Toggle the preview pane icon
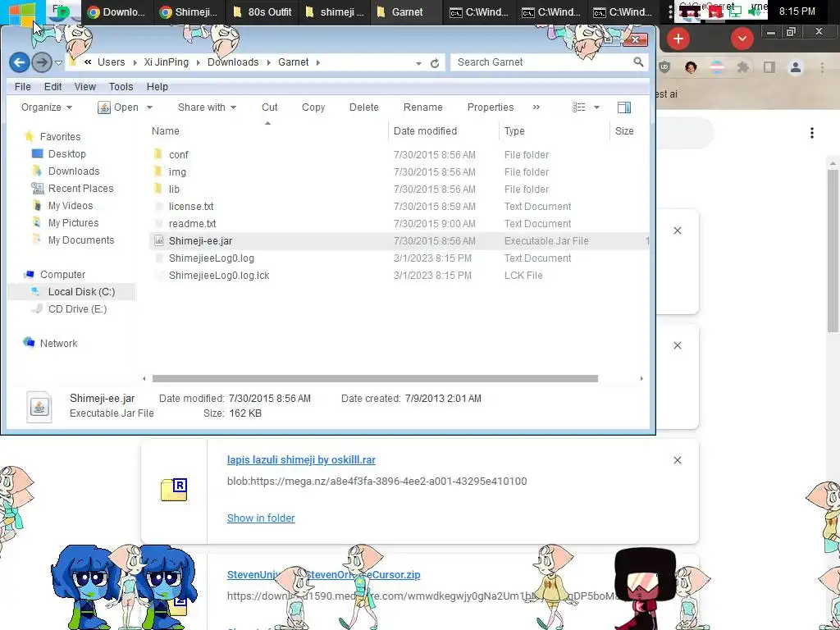Viewport: 840px width, 630px height. coord(624,107)
